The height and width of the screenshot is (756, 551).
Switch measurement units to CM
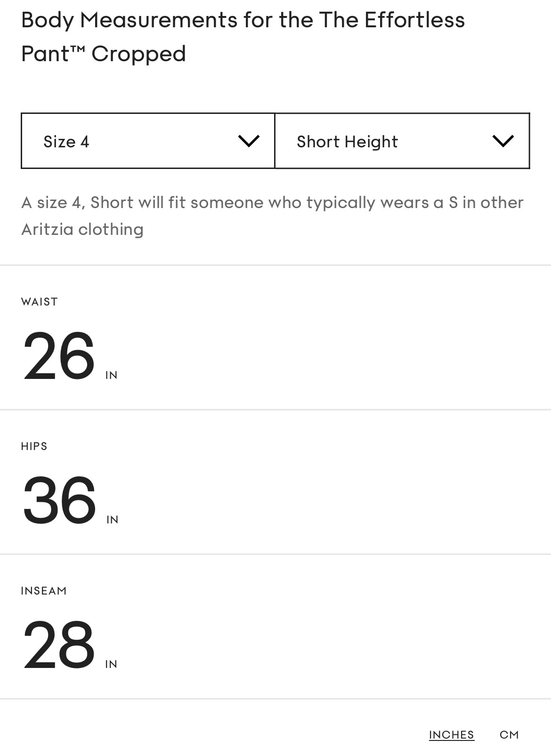(x=509, y=735)
